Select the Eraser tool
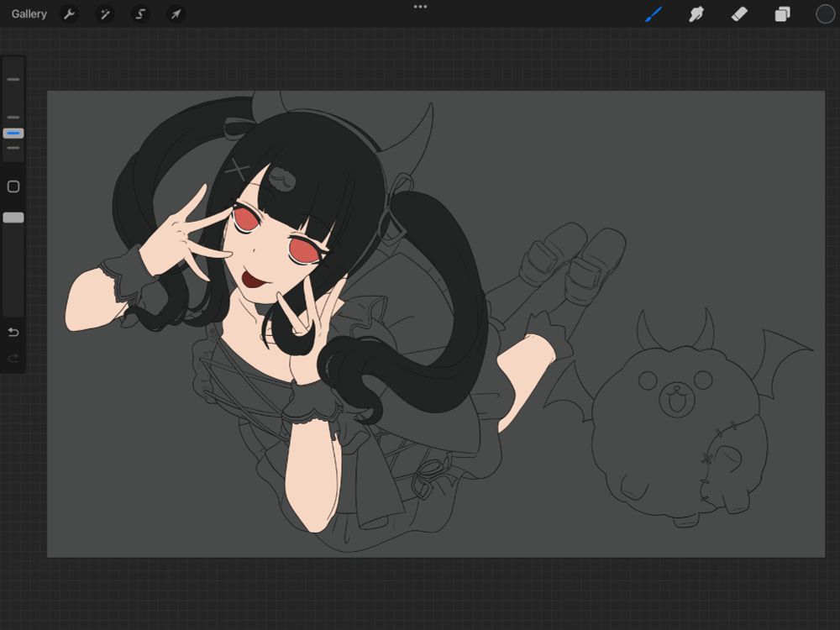This screenshot has height=630, width=840. [x=738, y=14]
